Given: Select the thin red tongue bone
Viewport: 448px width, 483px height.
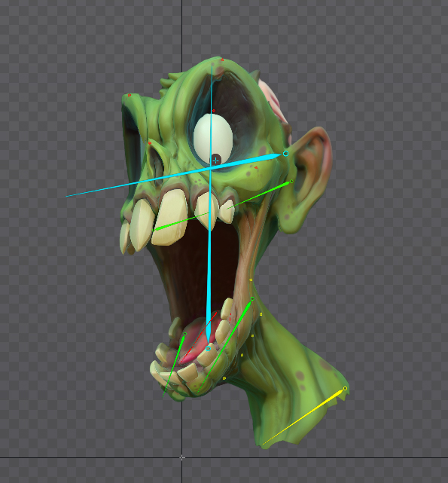Looking at the screenshot, I should click(199, 336).
